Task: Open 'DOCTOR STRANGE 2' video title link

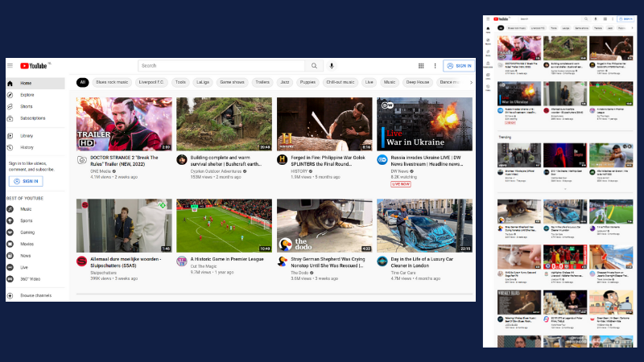Action: (x=125, y=161)
